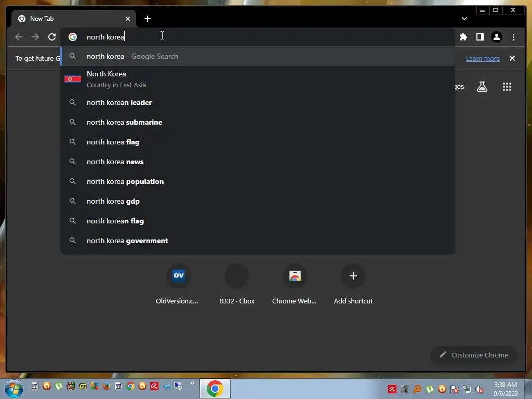Open Action Center flag icon
Image resolution: width=532 pixels, height=399 pixels.
point(455,389)
